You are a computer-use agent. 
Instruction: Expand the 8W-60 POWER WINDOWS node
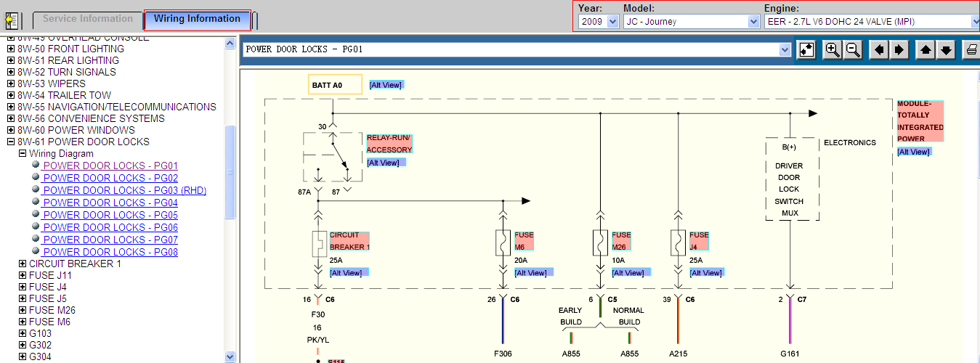pos(11,130)
